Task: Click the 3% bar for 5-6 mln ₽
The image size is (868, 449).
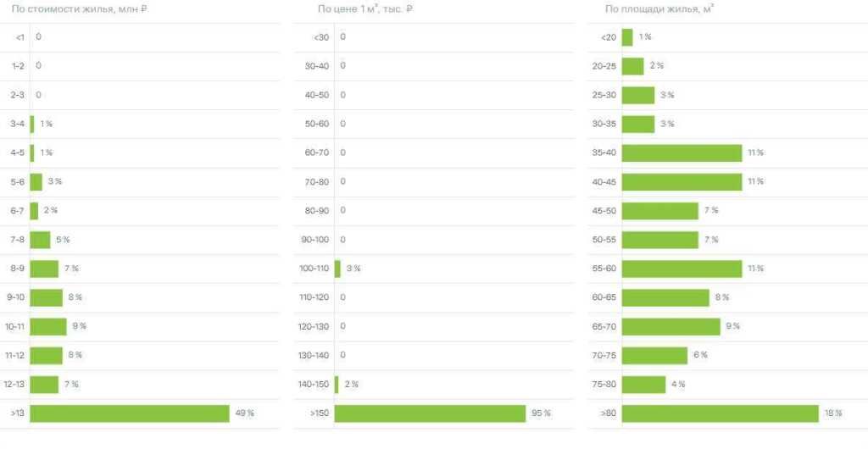Action: (36, 182)
